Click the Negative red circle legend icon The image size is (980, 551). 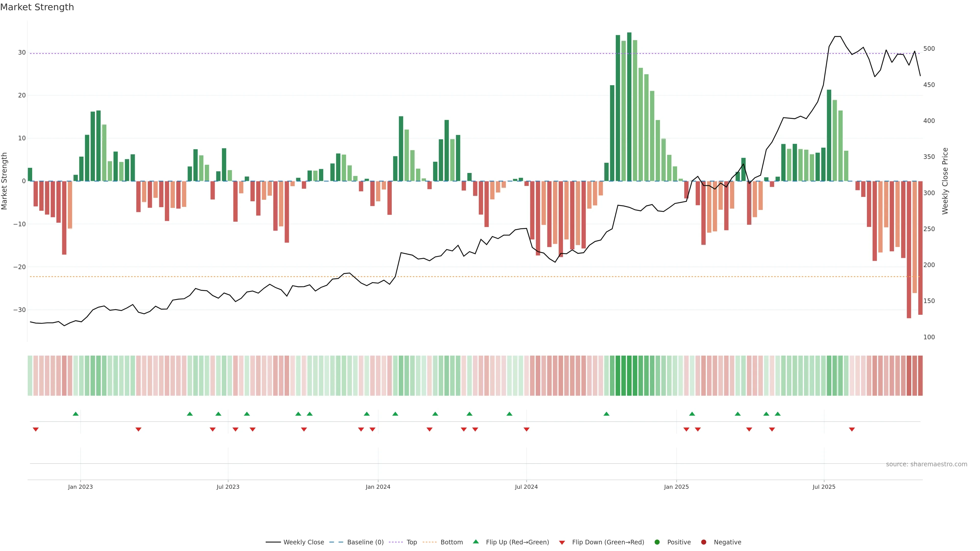point(703,542)
